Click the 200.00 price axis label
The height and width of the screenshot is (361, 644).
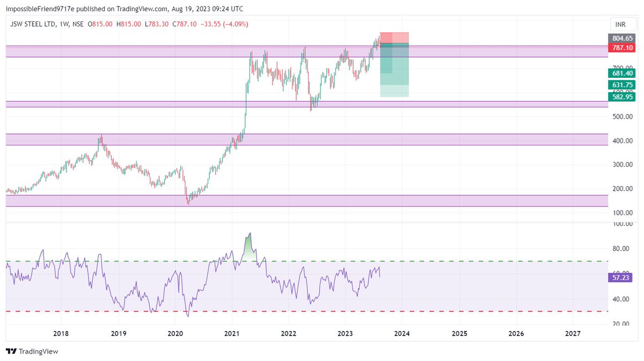tap(623, 189)
